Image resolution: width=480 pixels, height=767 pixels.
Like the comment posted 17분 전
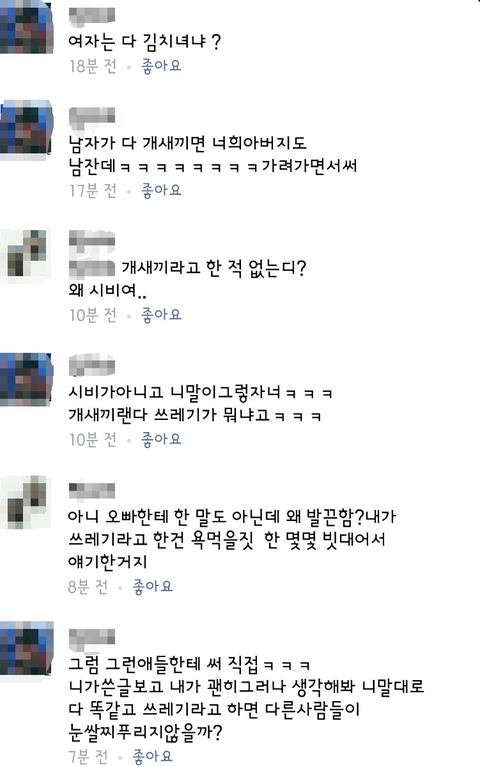(x=161, y=190)
